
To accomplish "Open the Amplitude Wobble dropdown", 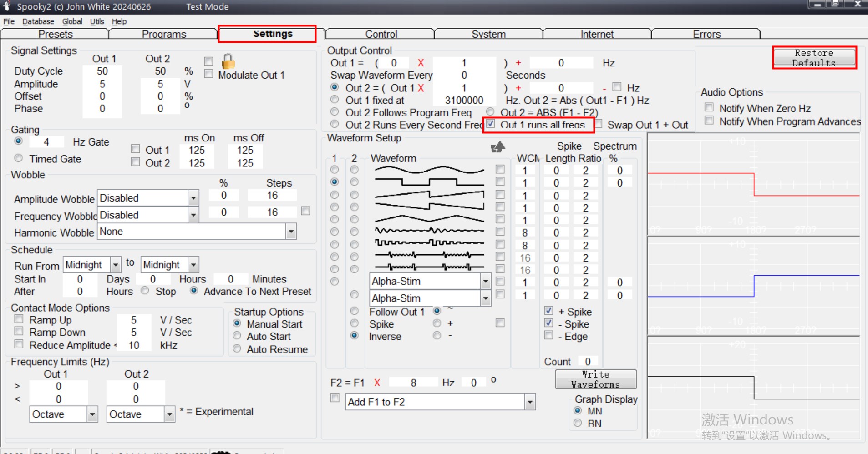I will pyautogui.click(x=193, y=198).
